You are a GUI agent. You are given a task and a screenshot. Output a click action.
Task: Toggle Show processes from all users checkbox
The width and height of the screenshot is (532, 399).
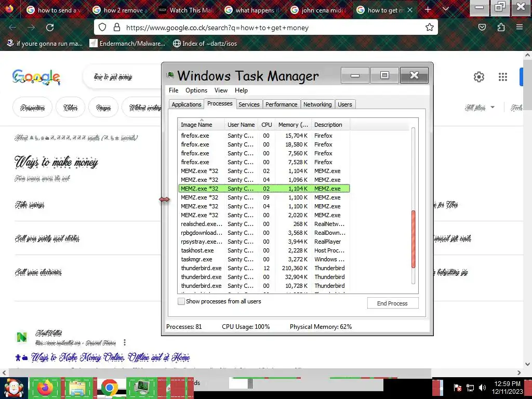click(181, 301)
